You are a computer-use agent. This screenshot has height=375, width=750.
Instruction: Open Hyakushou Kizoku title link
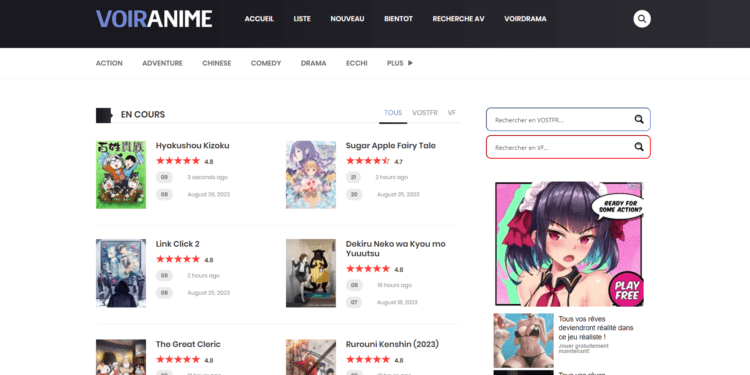pos(192,145)
